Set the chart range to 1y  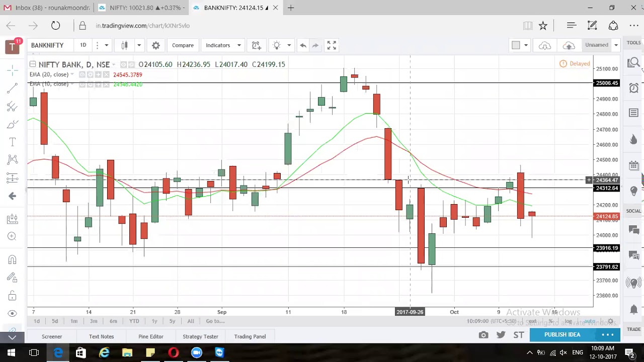154,321
